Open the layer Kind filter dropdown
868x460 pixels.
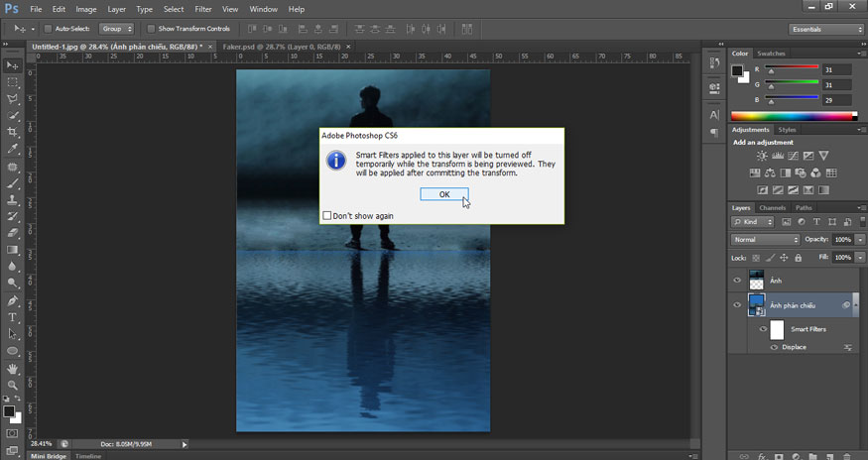(752, 222)
